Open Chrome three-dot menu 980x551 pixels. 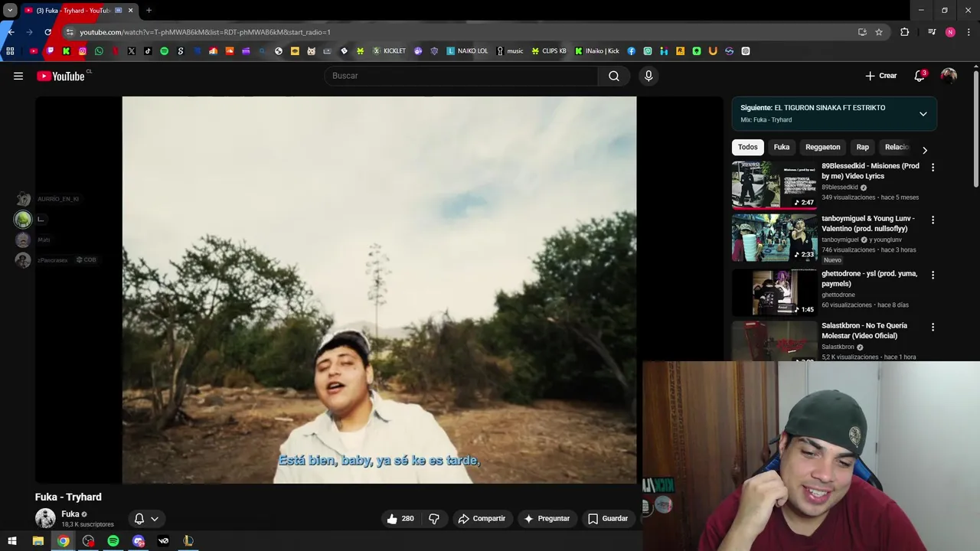coord(969,32)
